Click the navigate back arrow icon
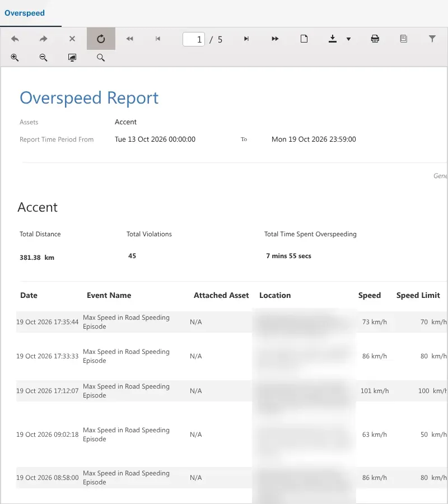 coord(15,39)
